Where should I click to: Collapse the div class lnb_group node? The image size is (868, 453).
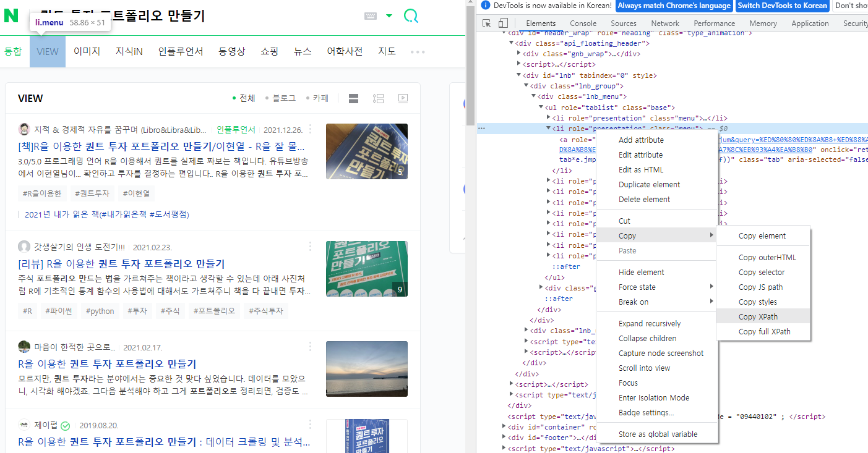click(526, 86)
